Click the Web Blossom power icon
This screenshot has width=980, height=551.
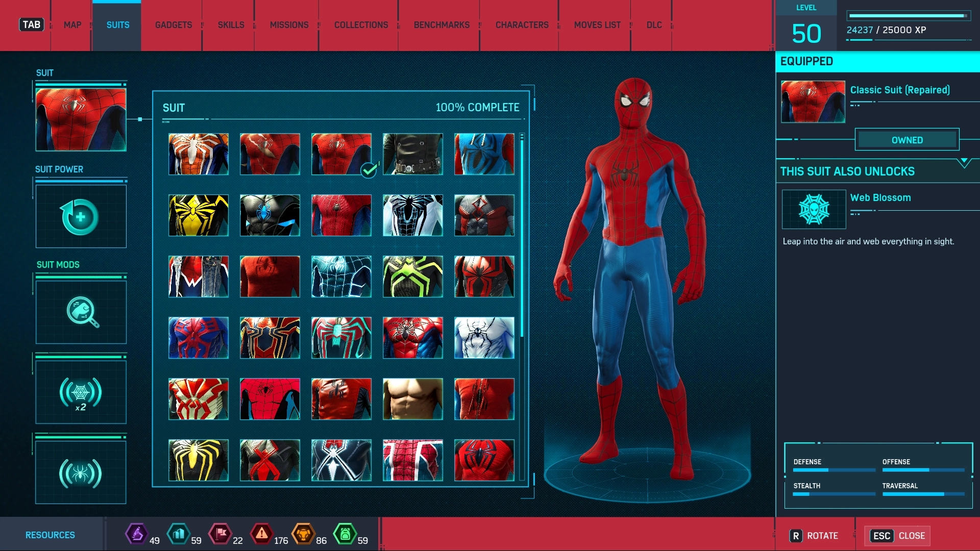(814, 209)
